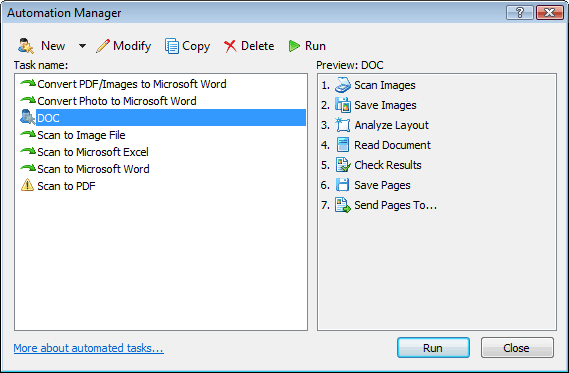Open More about automated tasks link
Image resolution: width=569 pixels, height=373 pixels.
click(x=89, y=348)
